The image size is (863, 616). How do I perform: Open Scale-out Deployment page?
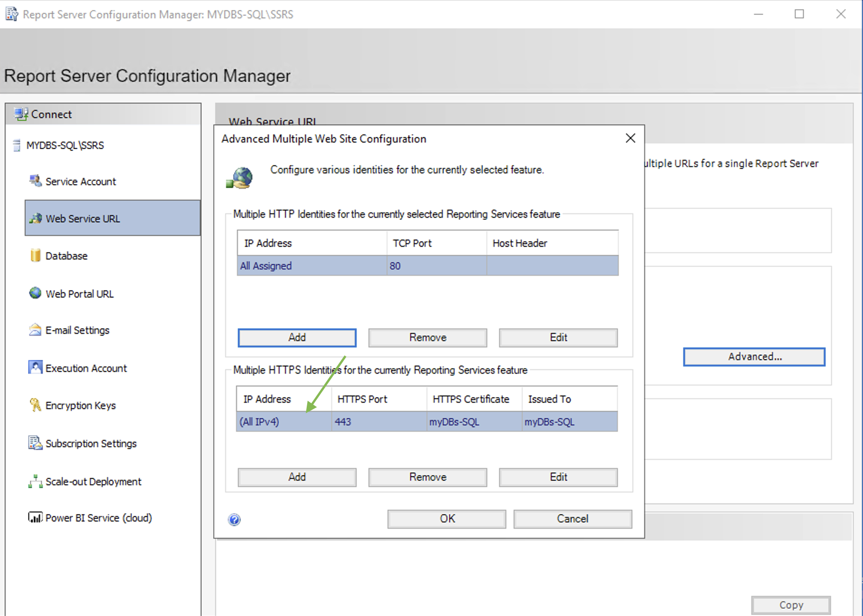(x=93, y=482)
